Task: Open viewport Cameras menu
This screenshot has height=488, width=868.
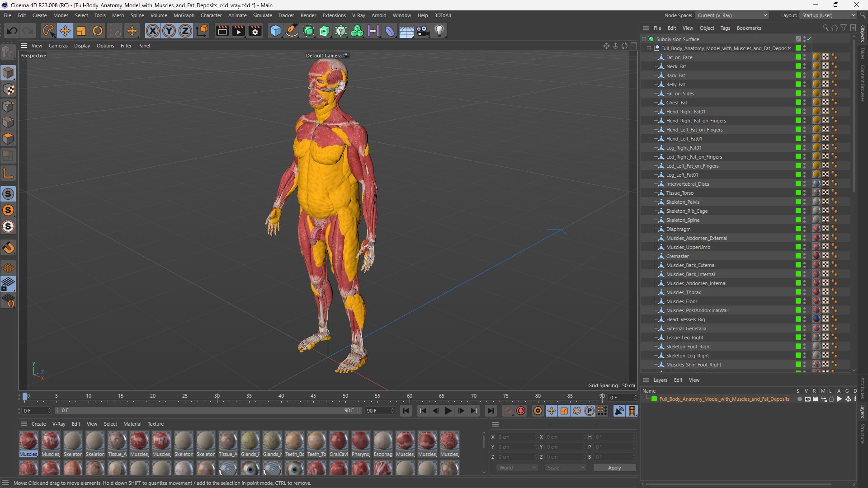Action: click(x=58, y=46)
